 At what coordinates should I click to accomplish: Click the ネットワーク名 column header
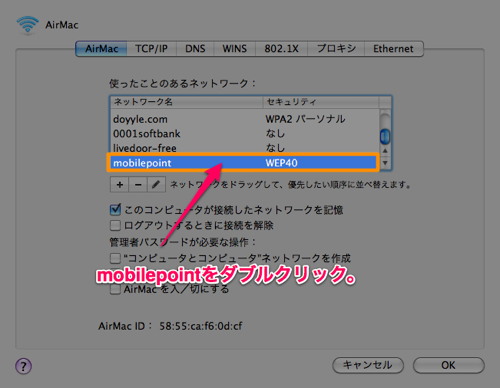[186, 102]
